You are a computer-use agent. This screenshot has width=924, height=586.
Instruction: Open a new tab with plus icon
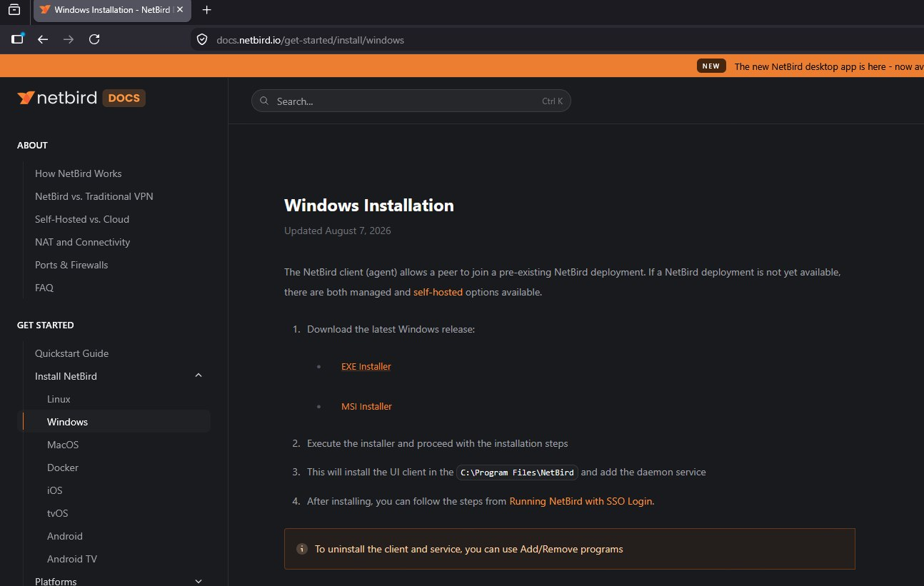click(207, 10)
